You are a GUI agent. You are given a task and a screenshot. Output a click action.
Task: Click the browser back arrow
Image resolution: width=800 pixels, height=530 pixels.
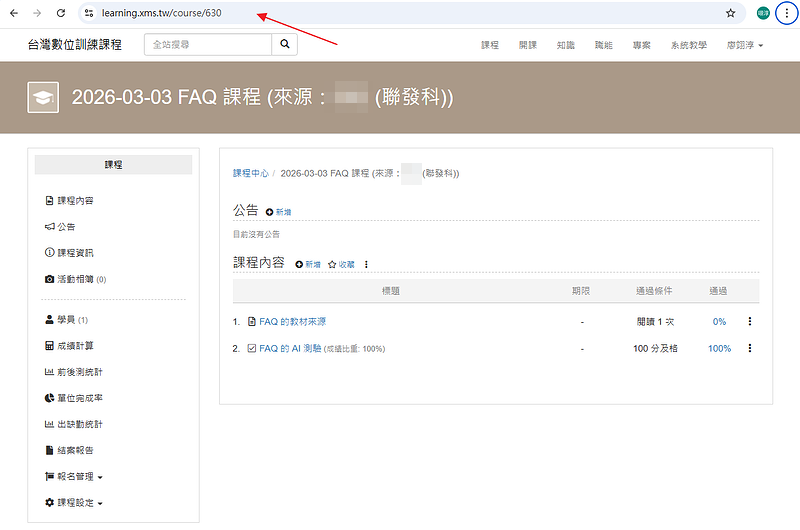[x=13, y=13]
